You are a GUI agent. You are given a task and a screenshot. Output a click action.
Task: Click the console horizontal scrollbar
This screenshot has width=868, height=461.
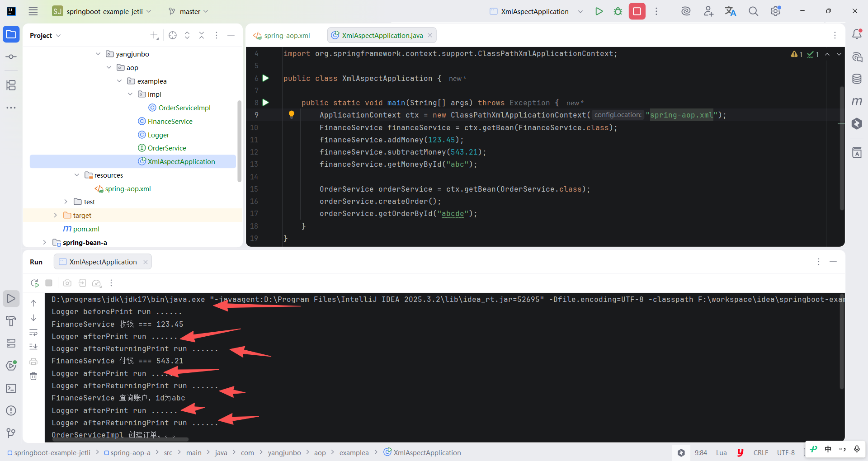click(120, 438)
